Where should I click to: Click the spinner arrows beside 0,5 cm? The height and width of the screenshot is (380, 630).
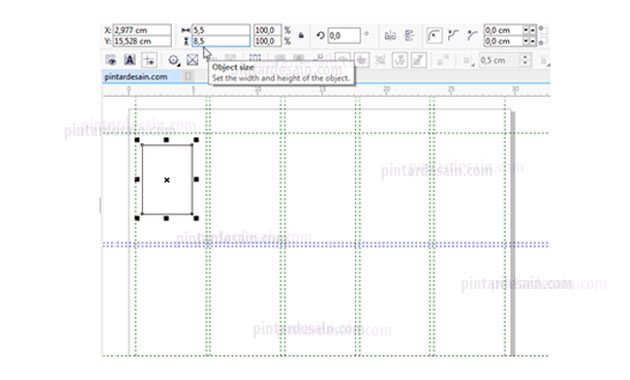tap(525, 60)
